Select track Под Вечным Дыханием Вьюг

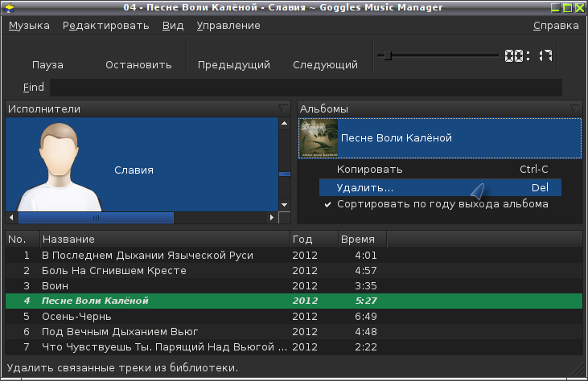click(x=294, y=331)
